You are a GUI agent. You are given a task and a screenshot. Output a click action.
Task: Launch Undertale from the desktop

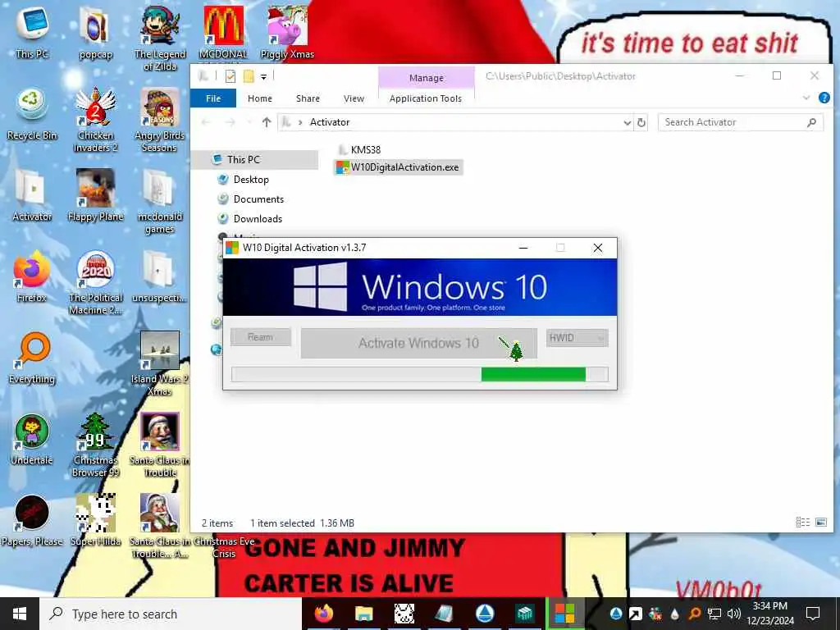32,440
